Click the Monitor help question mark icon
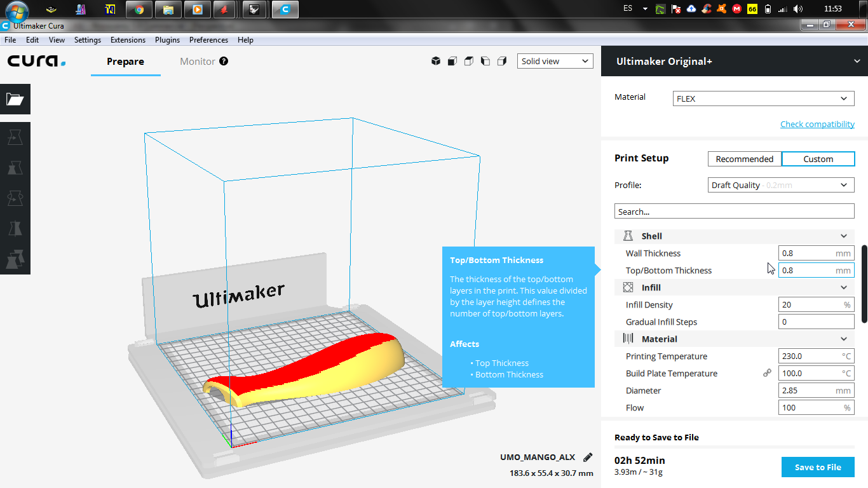The height and width of the screenshot is (488, 868). (x=224, y=61)
